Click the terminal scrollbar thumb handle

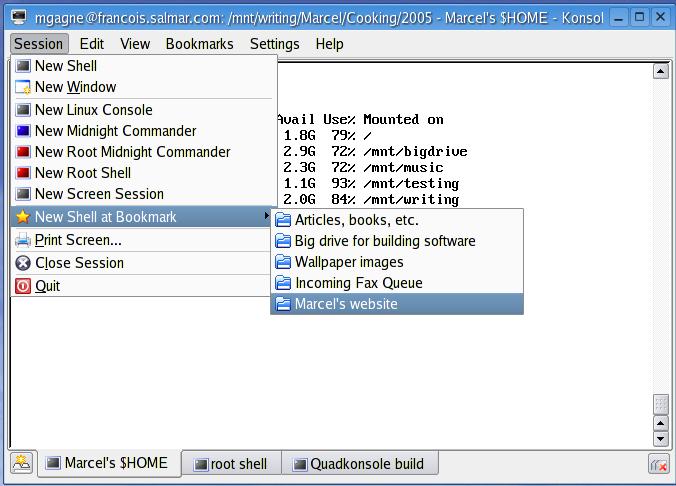coord(660,404)
